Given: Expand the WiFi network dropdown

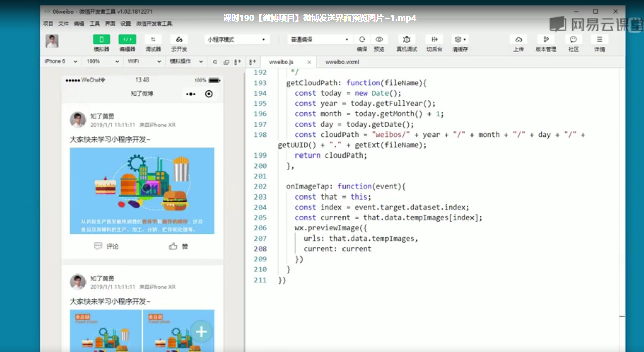Looking at the screenshot, I should (143, 61).
